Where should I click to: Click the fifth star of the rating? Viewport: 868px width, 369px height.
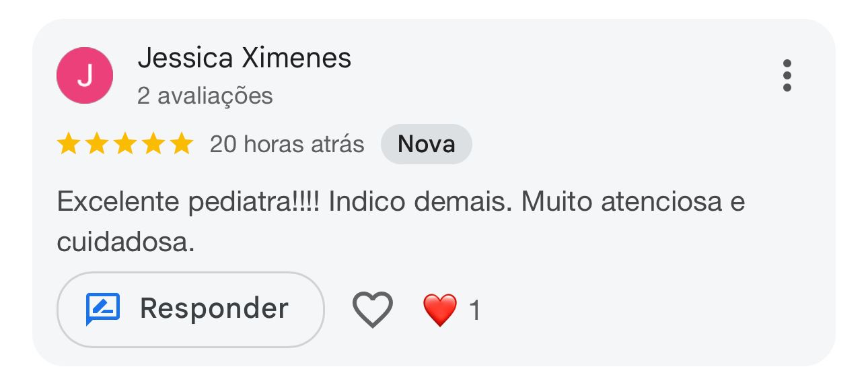click(x=181, y=144)
